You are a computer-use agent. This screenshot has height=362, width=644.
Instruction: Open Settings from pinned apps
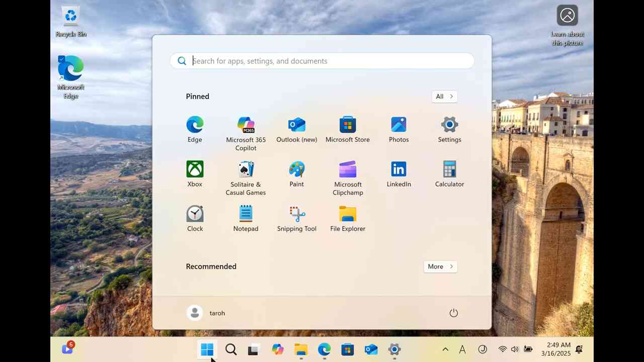[449, 130]
